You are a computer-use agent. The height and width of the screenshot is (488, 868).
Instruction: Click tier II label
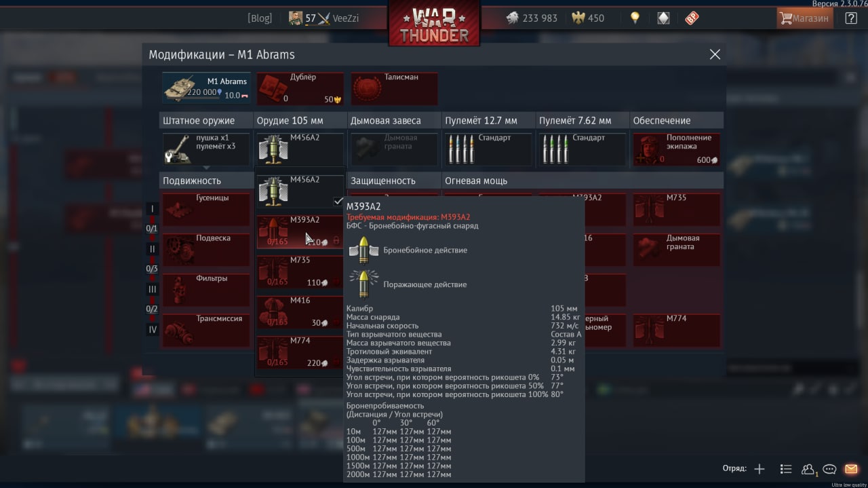coord(153,249)
